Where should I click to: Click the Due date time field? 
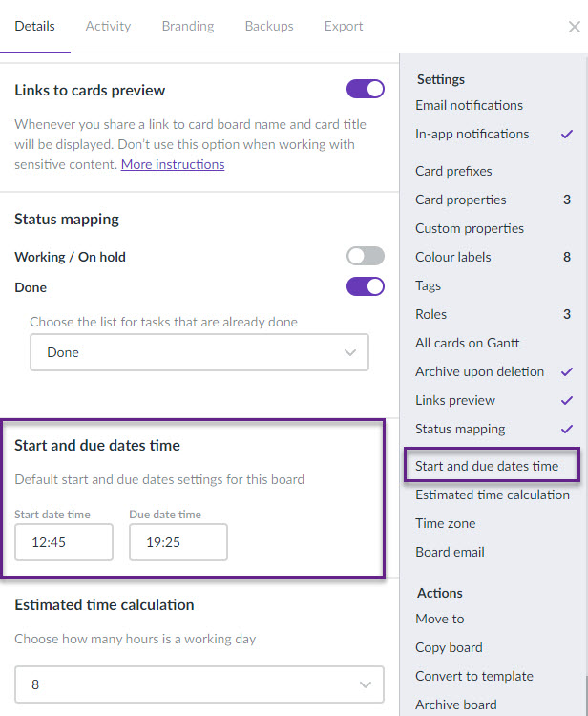coord(178,542)
